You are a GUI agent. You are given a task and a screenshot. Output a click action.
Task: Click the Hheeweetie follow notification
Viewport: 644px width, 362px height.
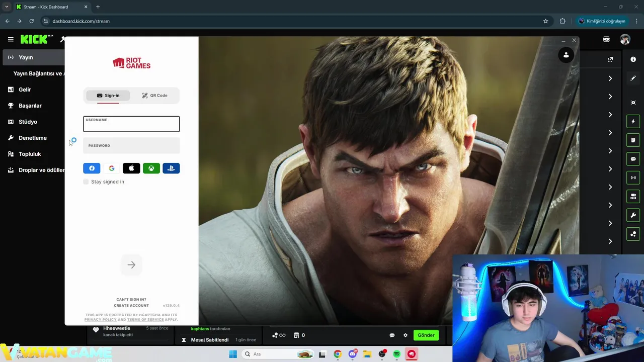[131, 331]
